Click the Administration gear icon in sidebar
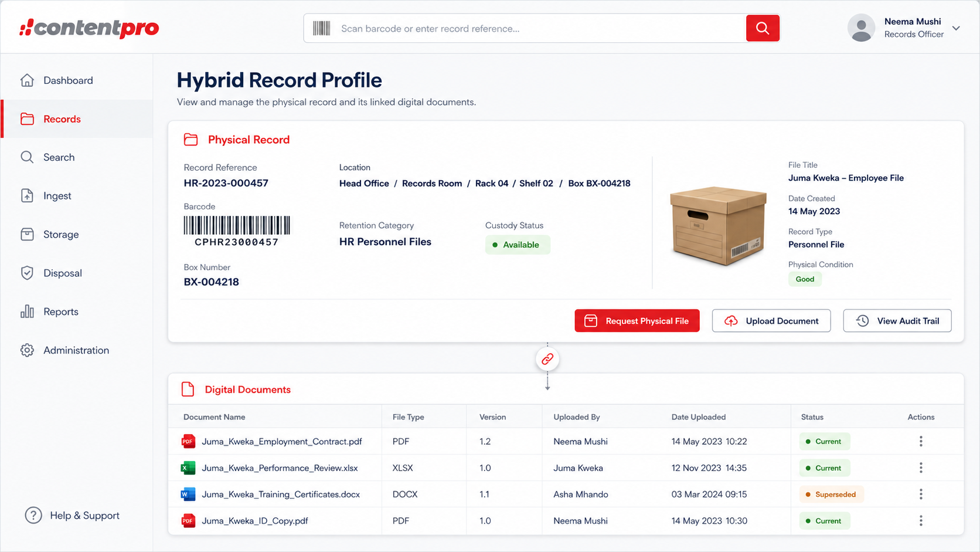The width and height of the screenshot is (980, 552). pyautogui.click(x=27, y=350)
